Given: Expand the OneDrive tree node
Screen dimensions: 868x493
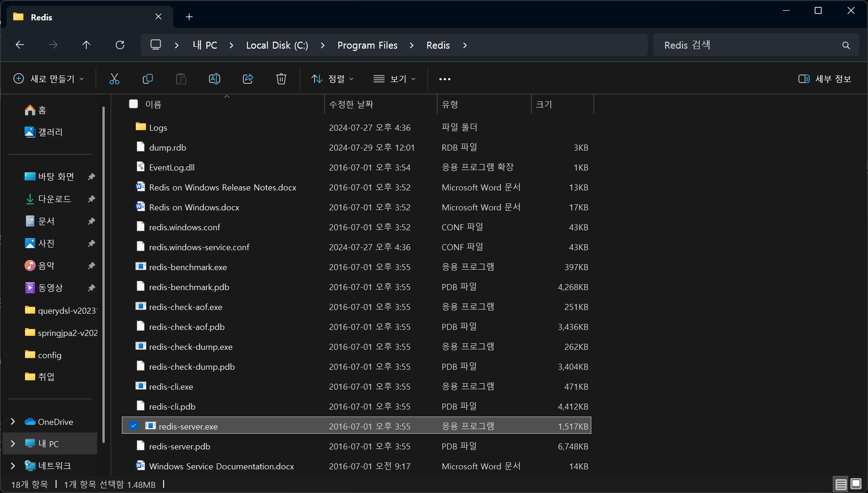Looking at the screenshot, I should click(13, 421).
